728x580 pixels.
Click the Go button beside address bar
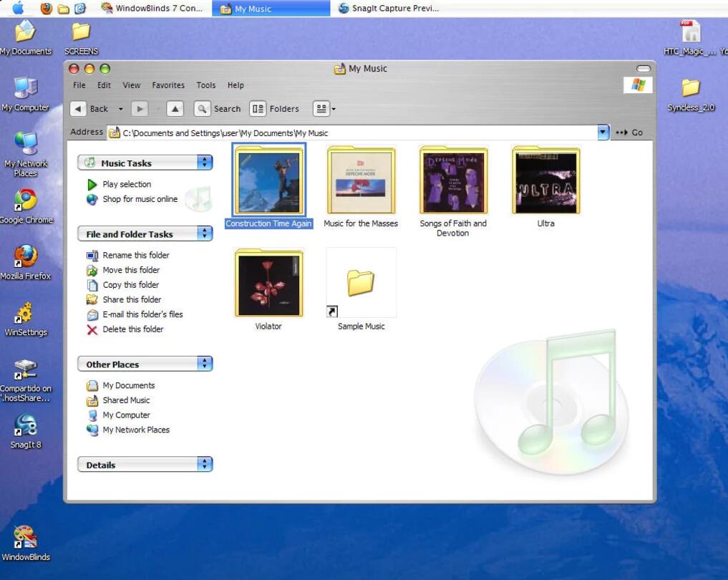(630, 132)
